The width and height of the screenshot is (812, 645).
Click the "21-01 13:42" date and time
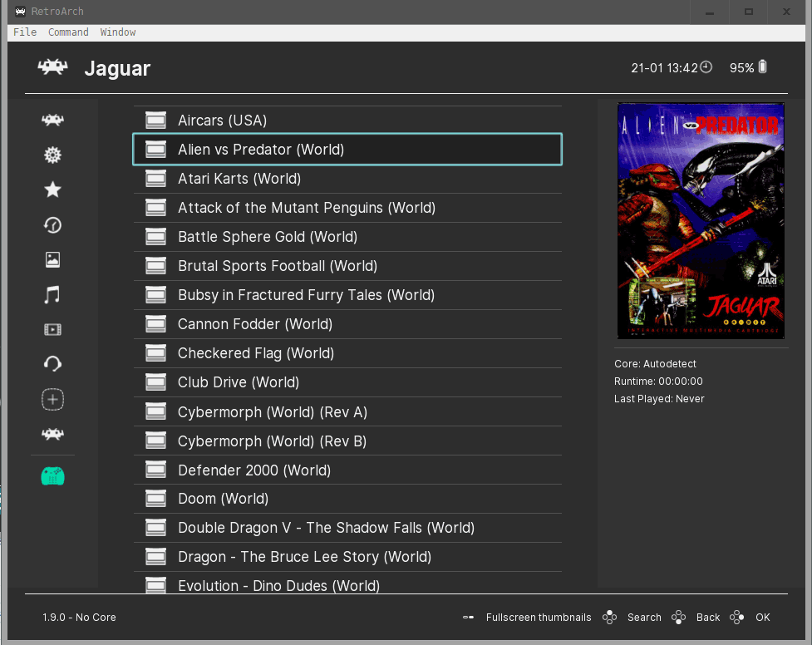click(664, 68)
